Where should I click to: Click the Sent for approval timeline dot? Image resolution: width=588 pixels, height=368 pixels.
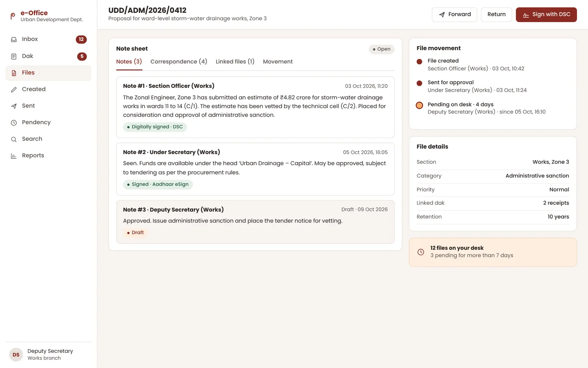[419, 83]
